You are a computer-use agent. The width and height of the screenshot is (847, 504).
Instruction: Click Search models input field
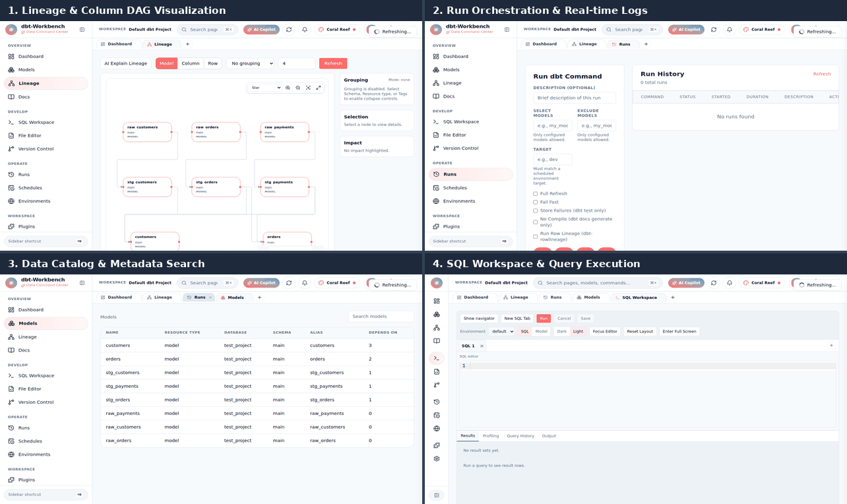click(381, 317)
